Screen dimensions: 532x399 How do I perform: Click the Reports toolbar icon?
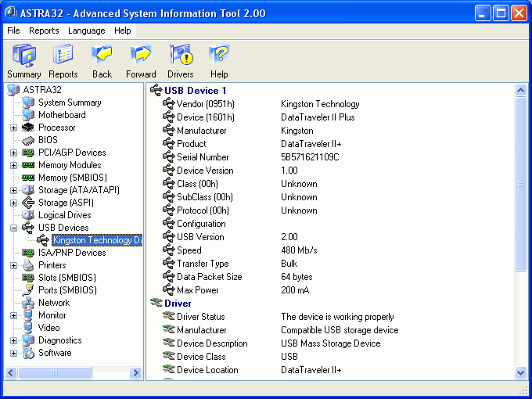63,55
